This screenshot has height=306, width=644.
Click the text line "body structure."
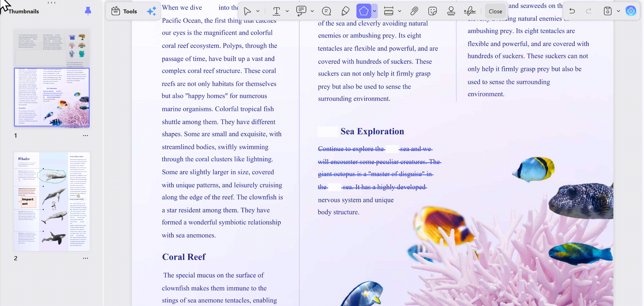pyautogui.click(x=339, y=212)
